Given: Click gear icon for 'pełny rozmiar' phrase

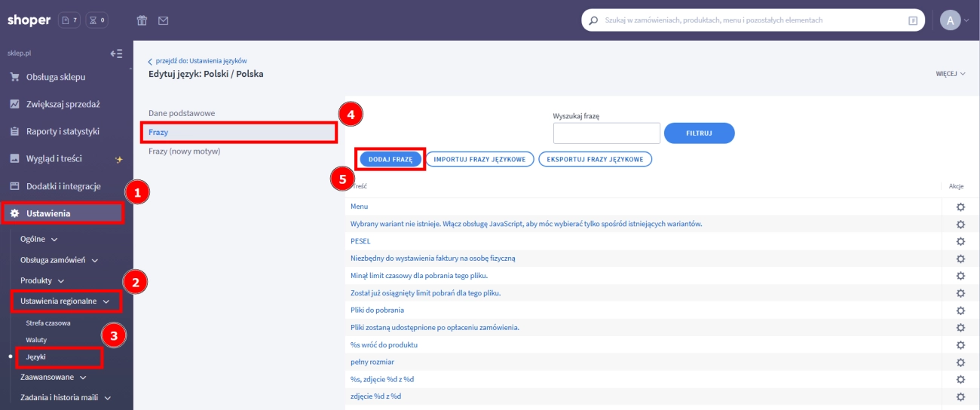Looking at the screenshot, I should click(x=960, y=363).
